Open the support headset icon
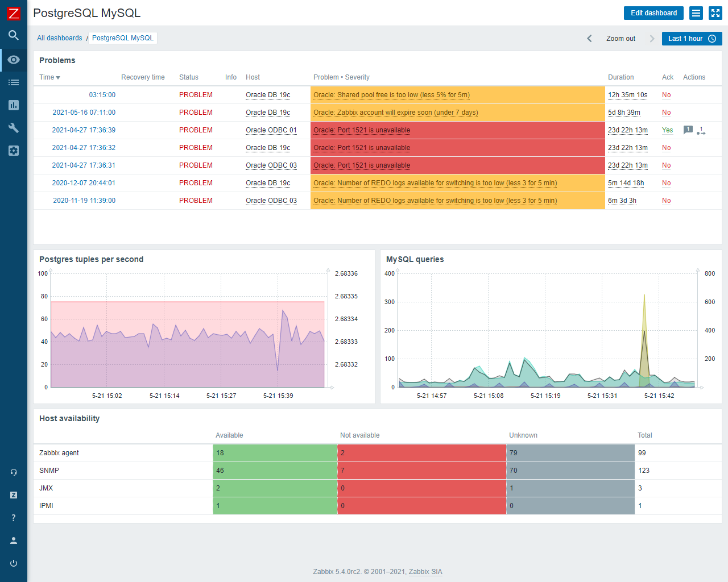Image resolution: width=728 pixels, height=582 pixels. click(x=13, y=472)
